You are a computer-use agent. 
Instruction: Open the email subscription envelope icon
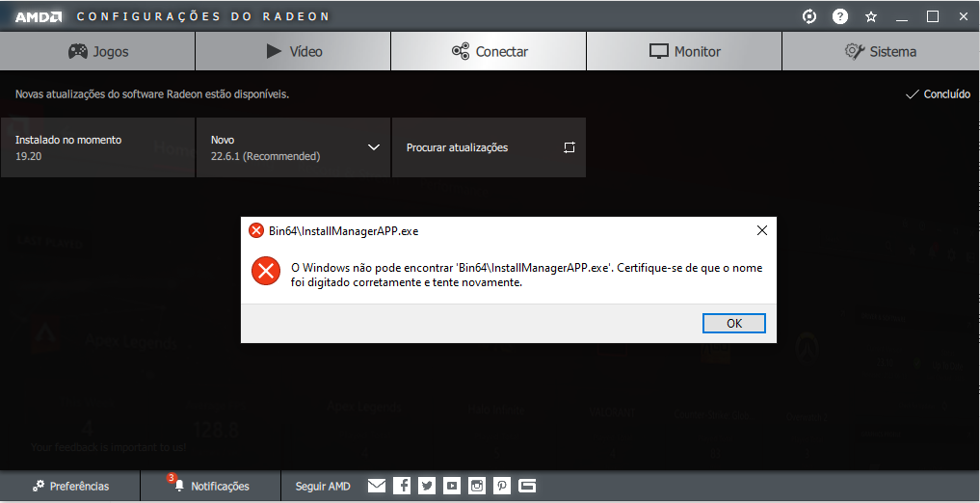[376, 486]
